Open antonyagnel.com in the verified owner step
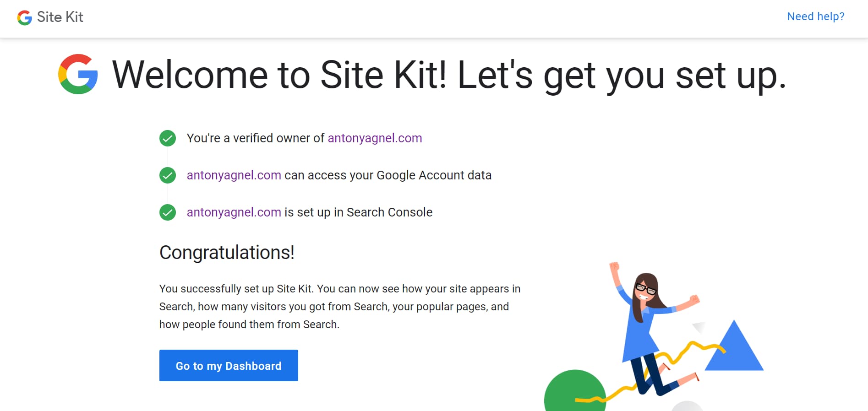Viewport: 868px width, 411px height. pyautogui.click(x=375, y=138)
